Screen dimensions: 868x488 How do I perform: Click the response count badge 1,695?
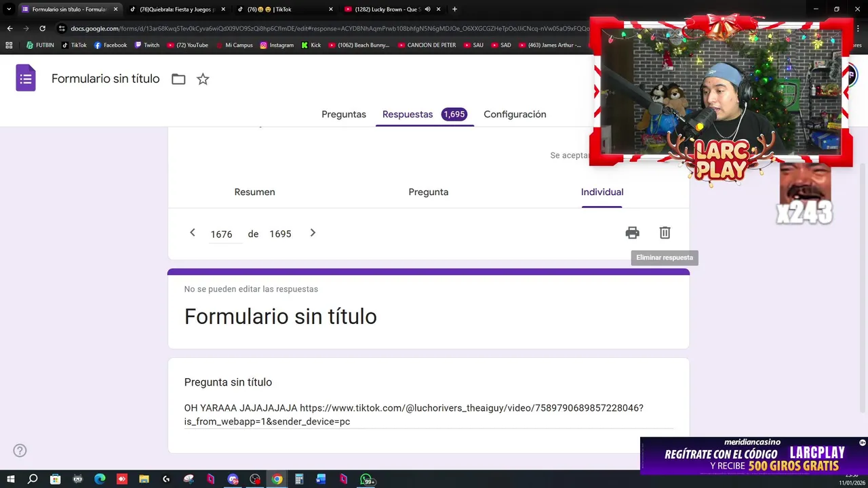point(454,115)
